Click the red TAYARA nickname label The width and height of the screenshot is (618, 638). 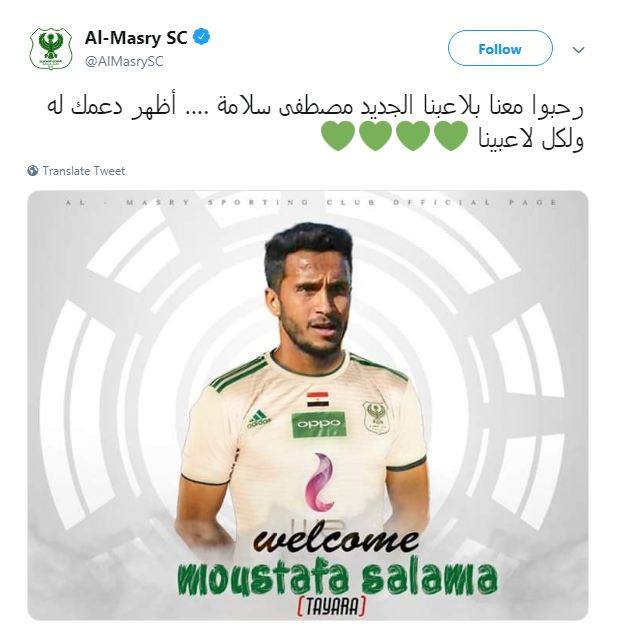[331, 607]
